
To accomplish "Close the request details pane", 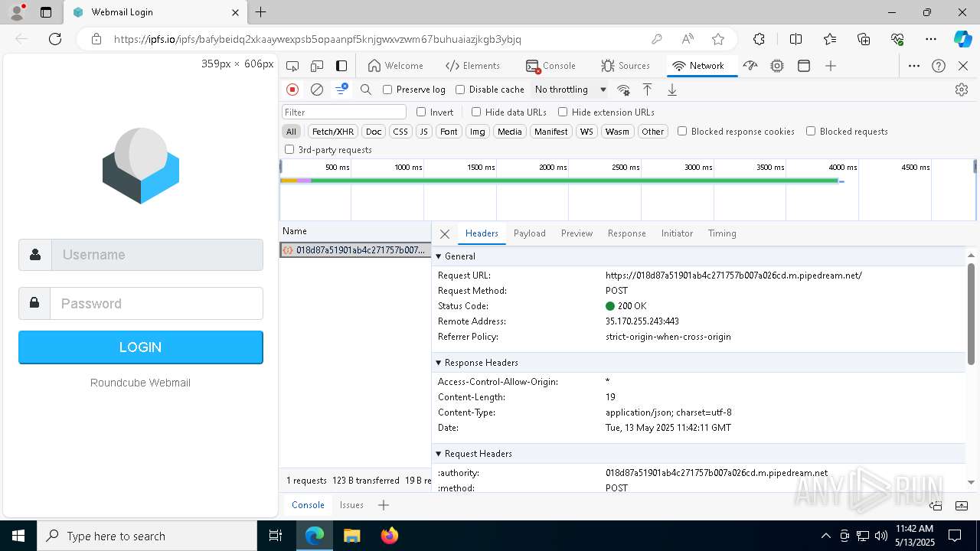I will coord(445,234).
